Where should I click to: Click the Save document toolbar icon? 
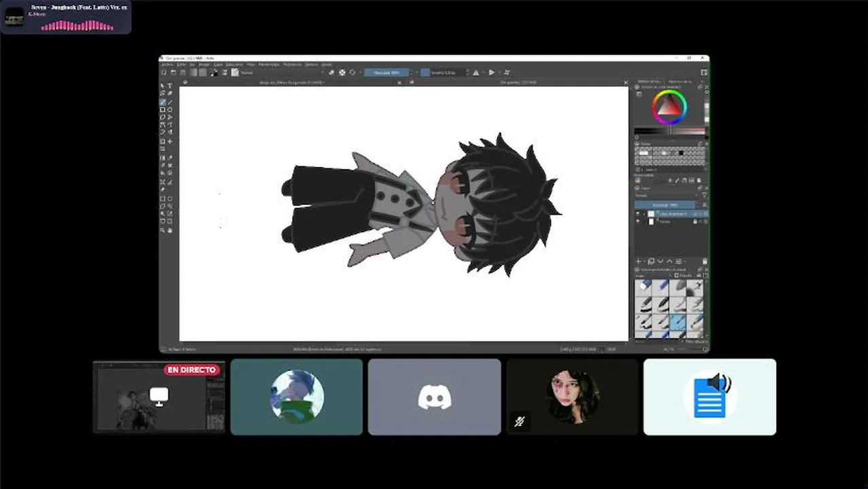(183, 73)
